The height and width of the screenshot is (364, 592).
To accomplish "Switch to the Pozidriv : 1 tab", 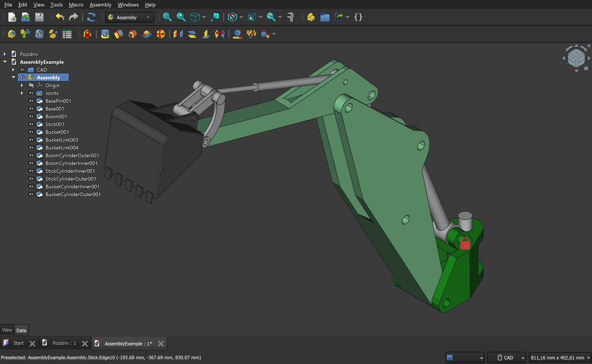I will (x=64, y=343).
